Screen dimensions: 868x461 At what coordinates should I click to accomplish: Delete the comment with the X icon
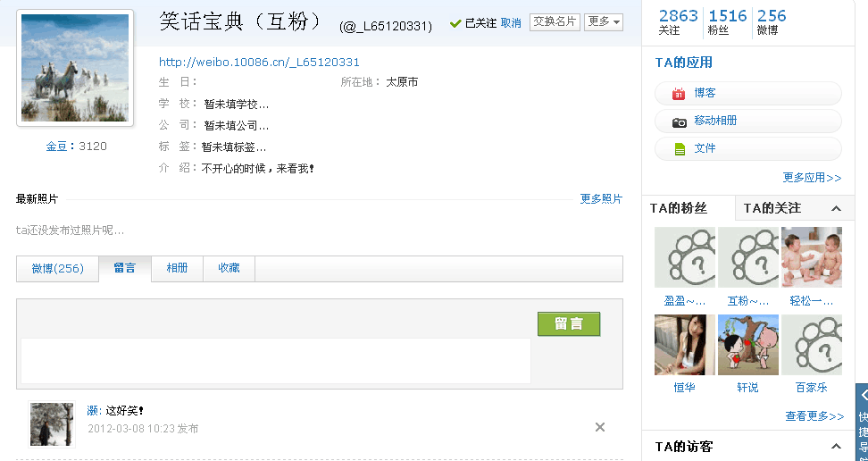pyautogui.click(x=600, y=427)
